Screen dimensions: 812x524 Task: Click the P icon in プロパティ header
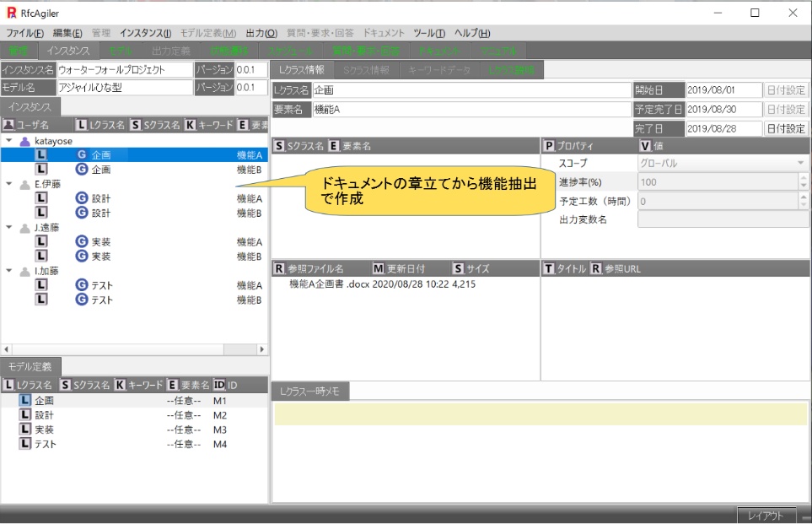click(x=549, y=146)
